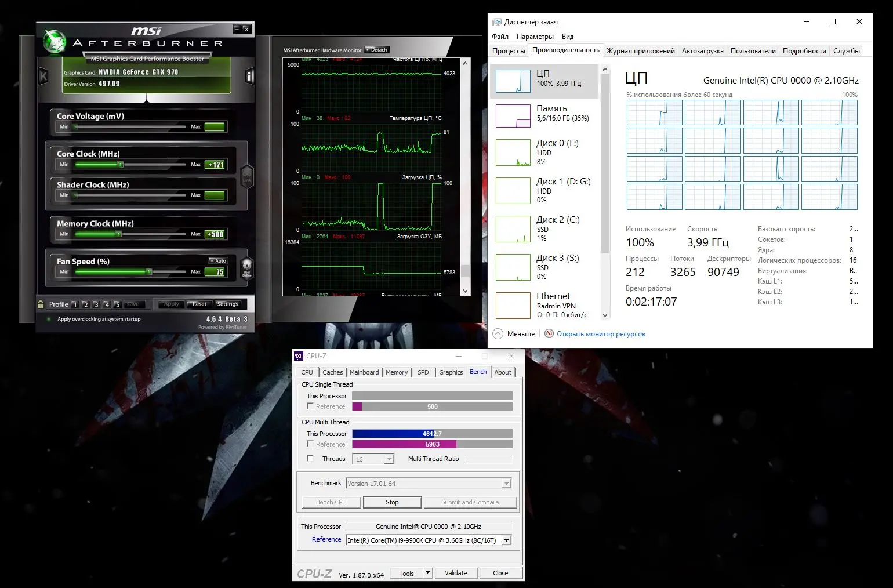Collapse Task Manager with the Меньше chevron
The image size is (893, 588).
[498, 333]
